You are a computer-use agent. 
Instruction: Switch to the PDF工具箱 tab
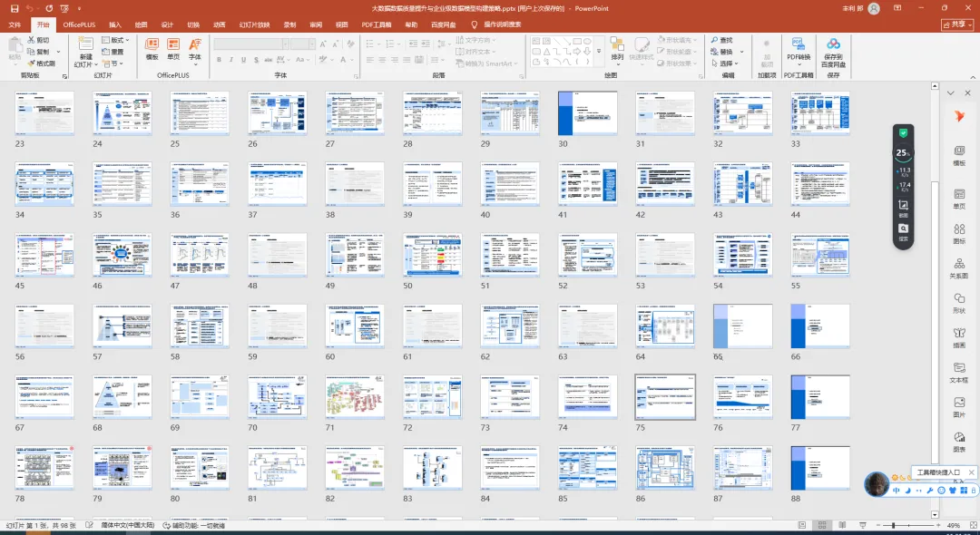click(x=377, y=25)
